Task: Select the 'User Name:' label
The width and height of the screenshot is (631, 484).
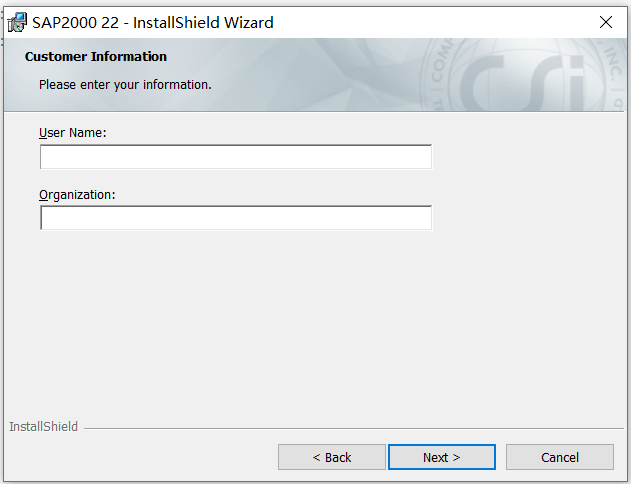Action: [x=73, y=133]
